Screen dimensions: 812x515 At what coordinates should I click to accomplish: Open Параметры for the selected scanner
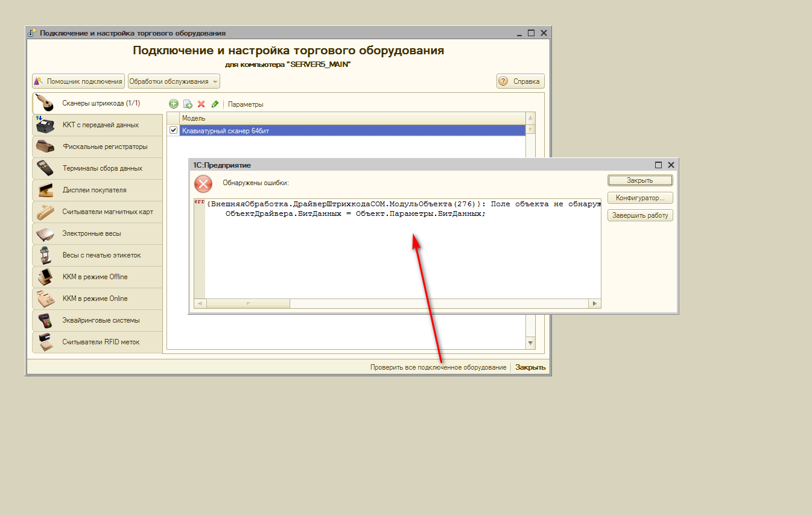pos(246,104)
